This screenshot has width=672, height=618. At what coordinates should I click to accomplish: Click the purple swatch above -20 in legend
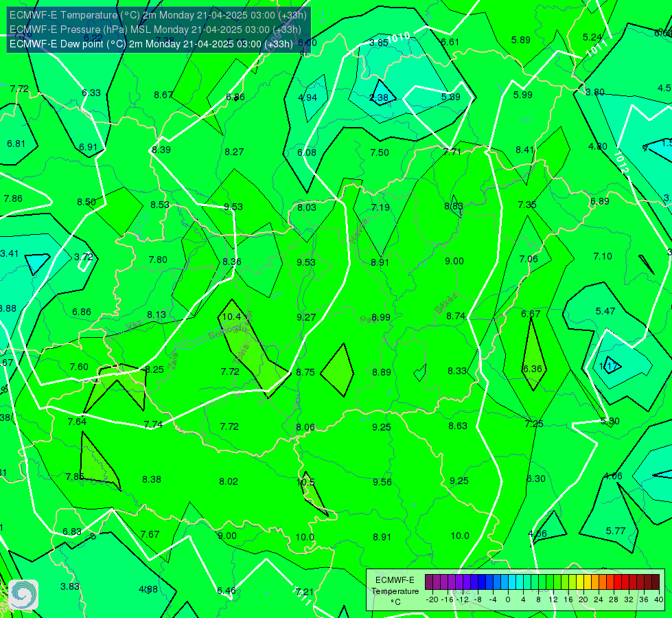428,582
